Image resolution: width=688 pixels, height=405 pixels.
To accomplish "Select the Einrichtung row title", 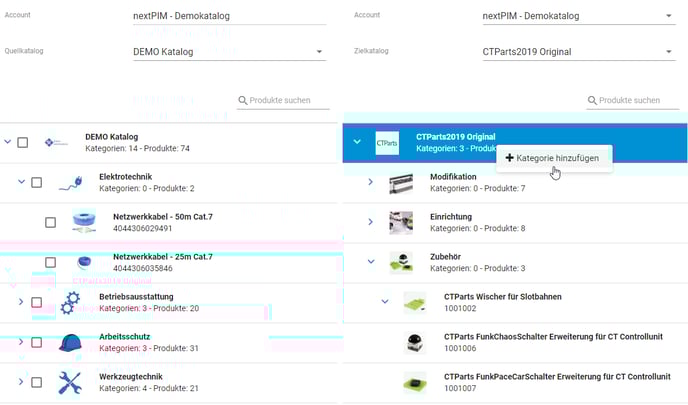I will [451, 217].
